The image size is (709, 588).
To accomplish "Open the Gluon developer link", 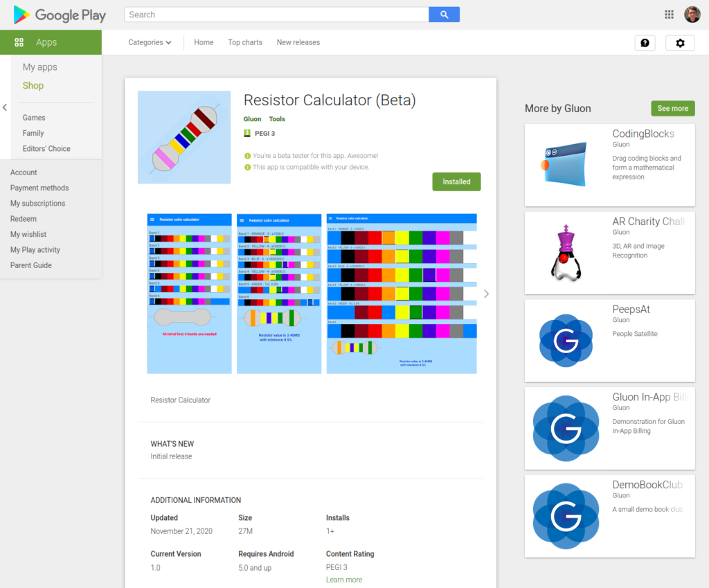I will point(252,119).
